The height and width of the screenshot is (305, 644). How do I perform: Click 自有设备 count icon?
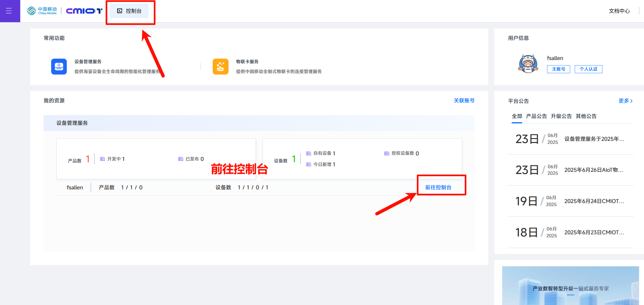click(309, 153)
